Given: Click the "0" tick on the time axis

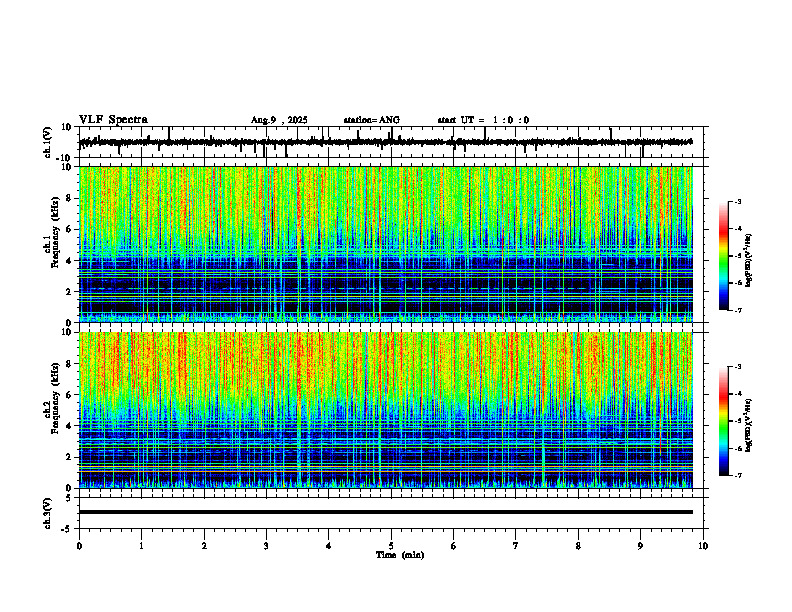Looking at the screenshot, I should (x=79, y=546).
